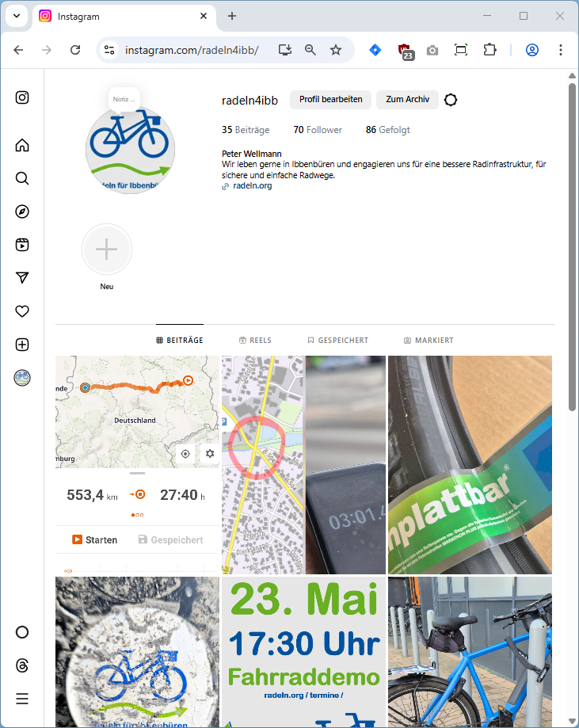Switch to the MARKIERT tab
Viewport: 579px width, 728px height.
click(429, 341)
